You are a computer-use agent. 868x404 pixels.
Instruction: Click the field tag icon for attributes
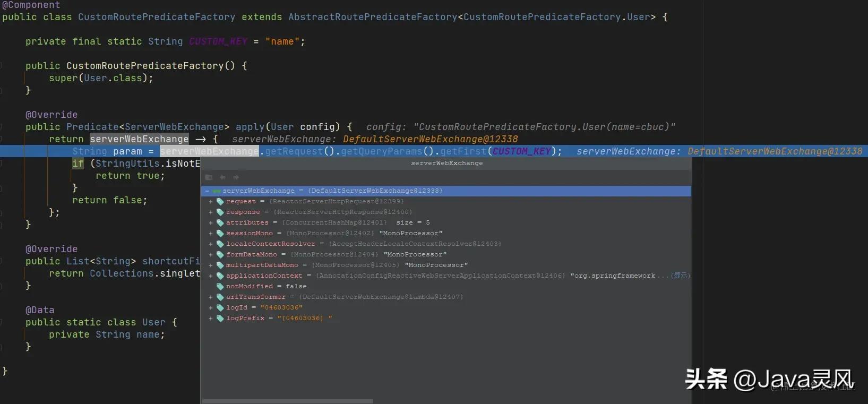[220, 223]
